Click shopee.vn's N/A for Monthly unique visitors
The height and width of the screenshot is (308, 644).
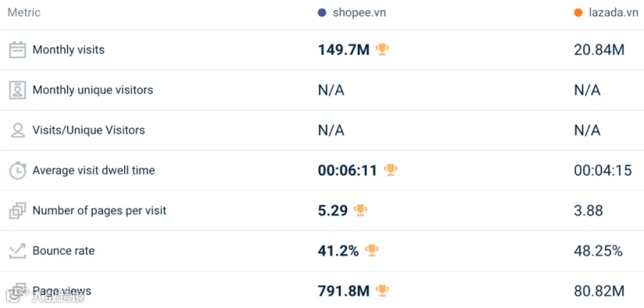[331, 90]
